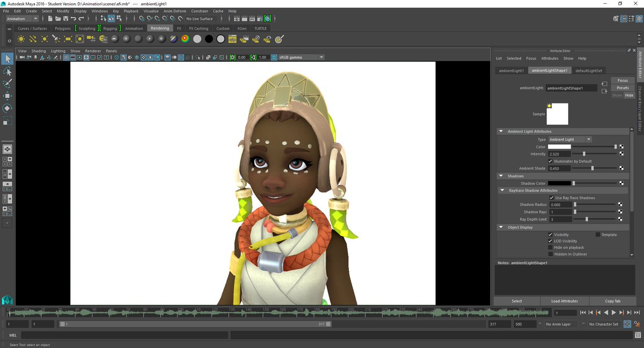Click the Intensity map checker button
644x348 pixels.
coord(621,154)
